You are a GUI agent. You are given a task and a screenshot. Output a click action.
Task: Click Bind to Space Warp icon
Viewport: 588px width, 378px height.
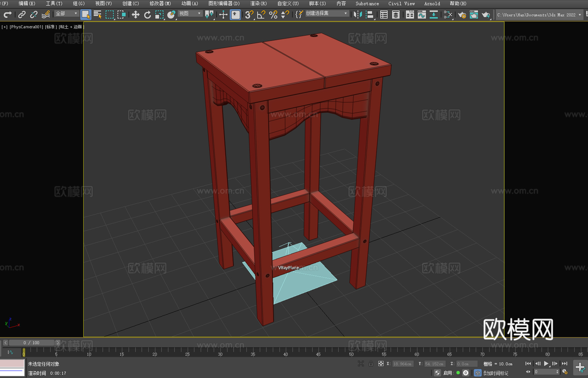(x=46, y=14)
